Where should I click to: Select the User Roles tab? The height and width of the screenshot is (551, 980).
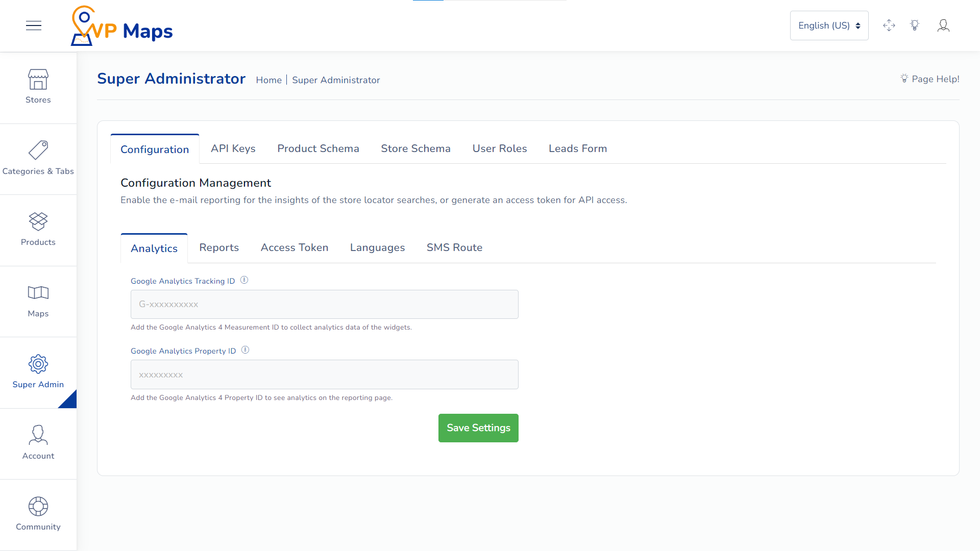(x=499, y=148)
